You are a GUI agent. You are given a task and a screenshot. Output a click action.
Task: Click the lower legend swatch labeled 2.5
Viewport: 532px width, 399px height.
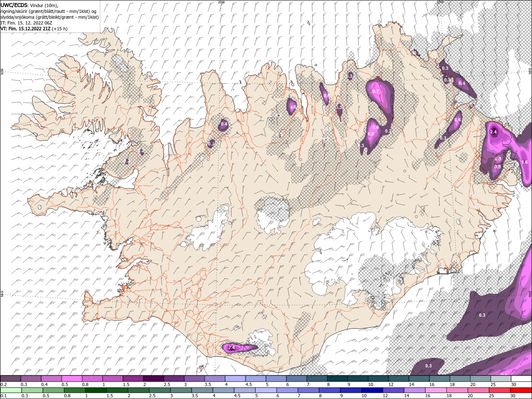[x=159, y=390]
